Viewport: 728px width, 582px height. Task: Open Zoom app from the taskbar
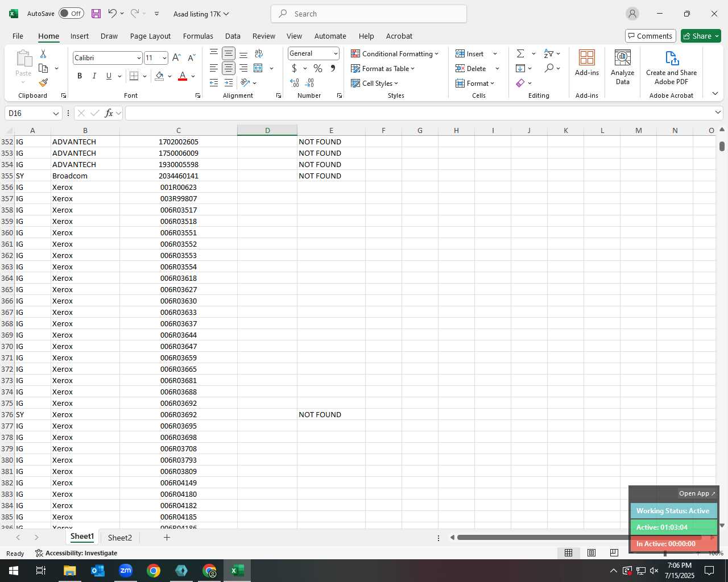point(126,571)
